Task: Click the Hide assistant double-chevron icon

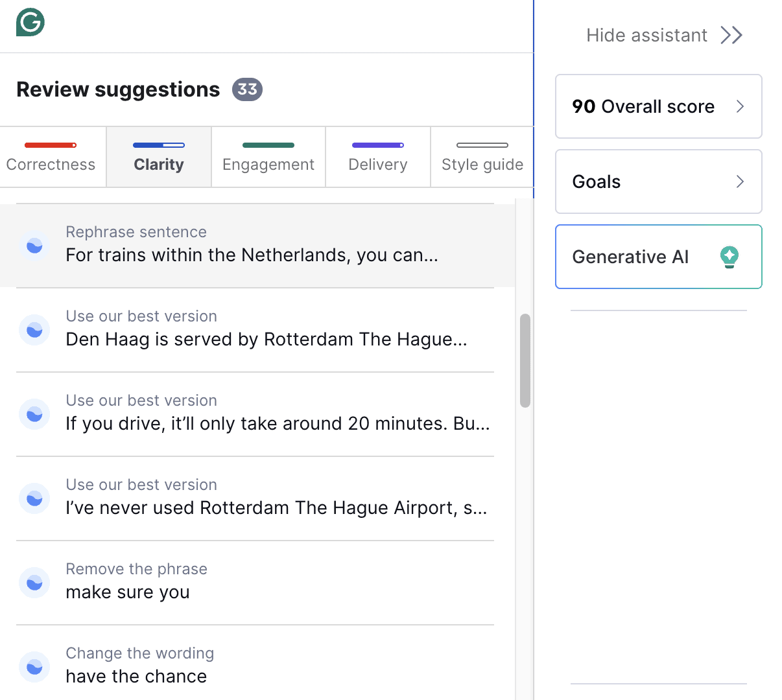Action: pos(731,35)
